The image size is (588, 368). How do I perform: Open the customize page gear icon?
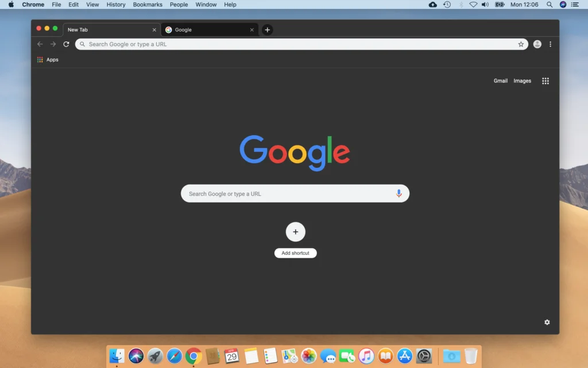click(547, 322)
